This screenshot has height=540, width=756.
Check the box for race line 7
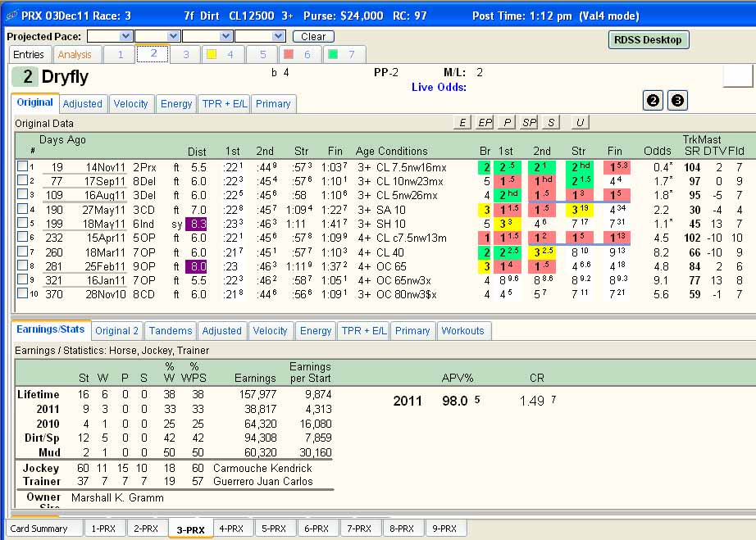coord(22,251)
